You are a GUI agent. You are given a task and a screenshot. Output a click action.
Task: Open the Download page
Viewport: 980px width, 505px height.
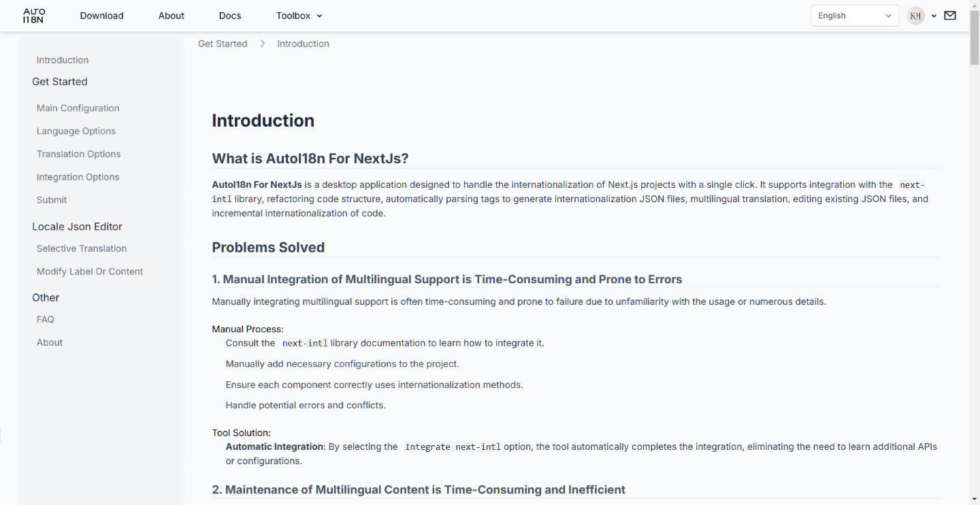[101, 16]
